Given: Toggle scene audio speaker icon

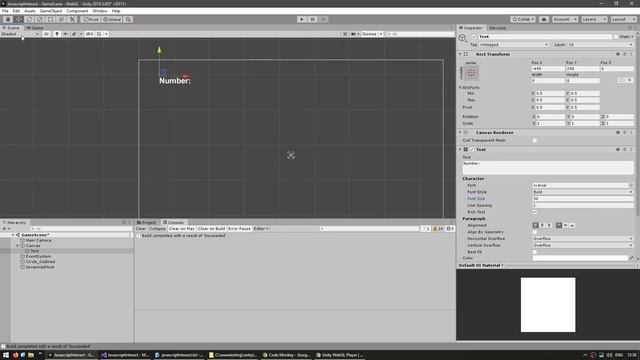Looking at the screenshot, I should [x=65, y=34].
